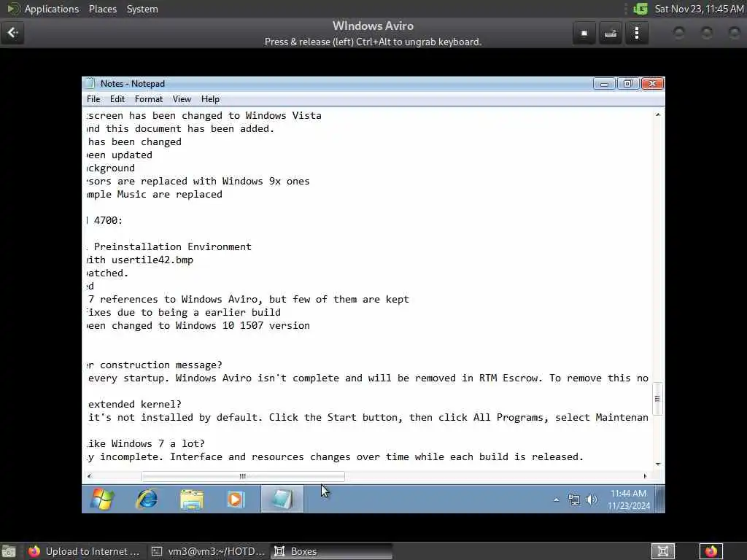Close the Notepad window
747x560 pixels.
click(x=652, y=84)
